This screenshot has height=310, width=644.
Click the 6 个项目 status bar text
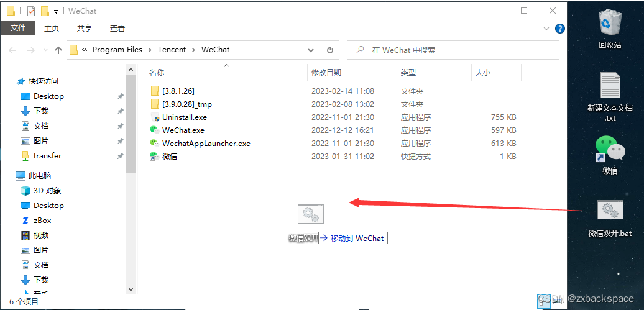click(24, 301)
